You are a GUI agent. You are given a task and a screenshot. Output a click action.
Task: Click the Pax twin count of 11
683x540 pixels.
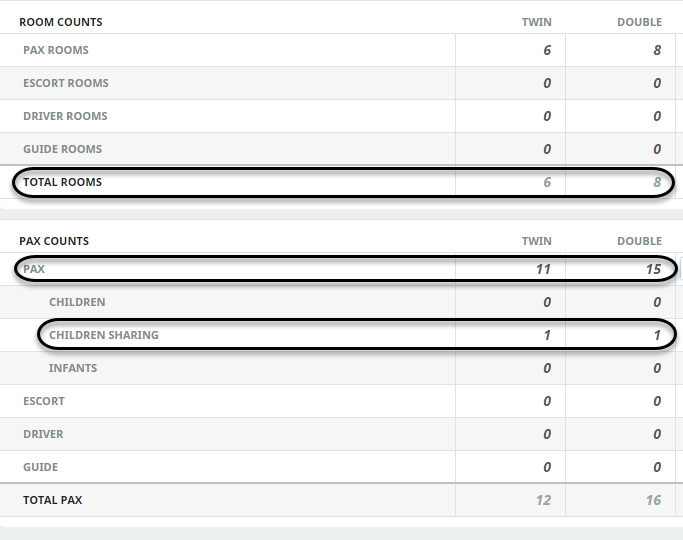coord(543,269)
